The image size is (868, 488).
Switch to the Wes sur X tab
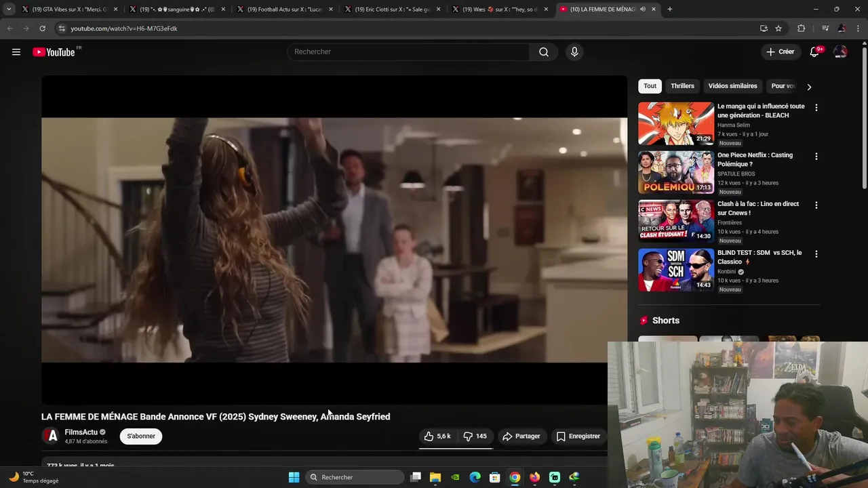[500, 9]
